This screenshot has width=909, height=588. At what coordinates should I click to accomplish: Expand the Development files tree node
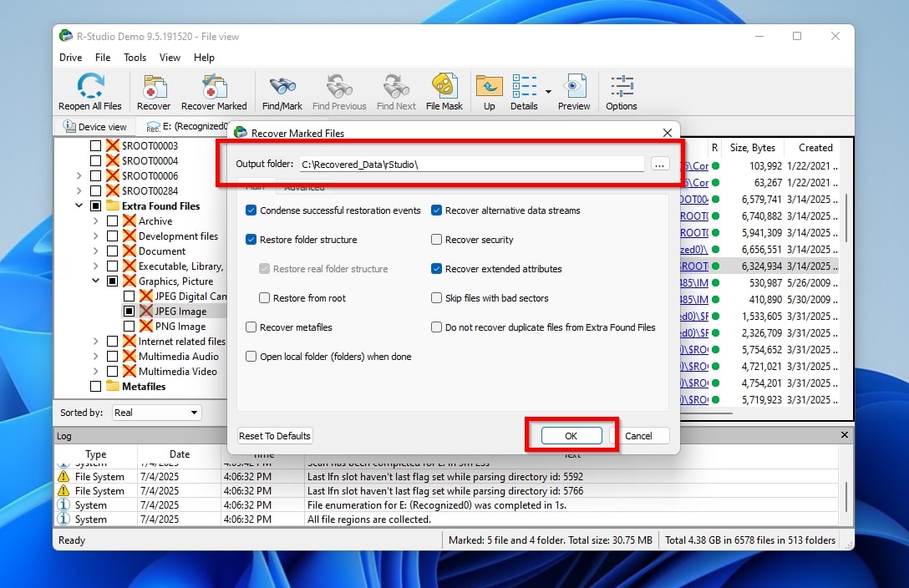95,236
